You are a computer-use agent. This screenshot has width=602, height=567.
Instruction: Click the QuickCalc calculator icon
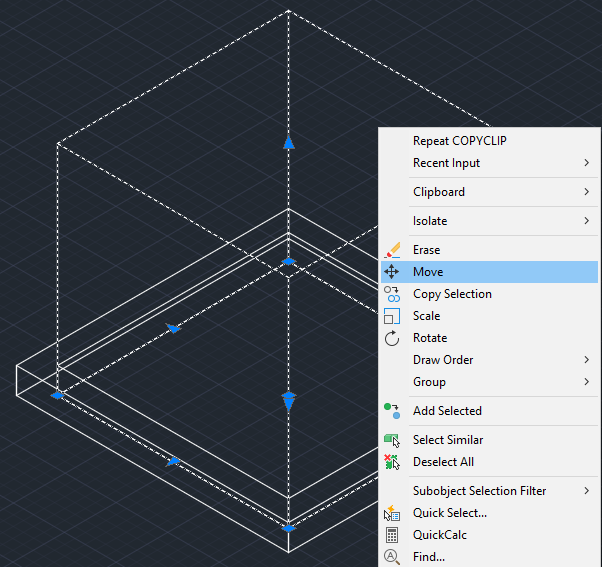coord(392,535)
